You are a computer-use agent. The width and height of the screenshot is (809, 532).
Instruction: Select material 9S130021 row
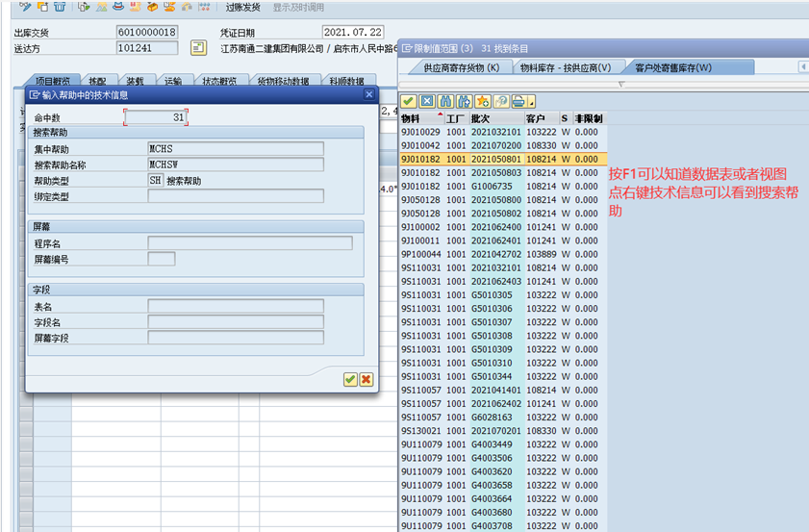coord(503,431)
